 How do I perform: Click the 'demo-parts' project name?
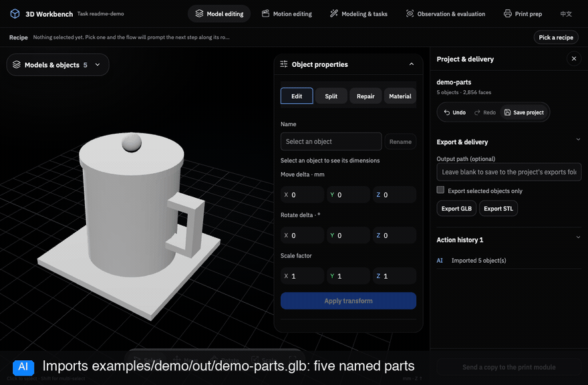tap(454, 82)
